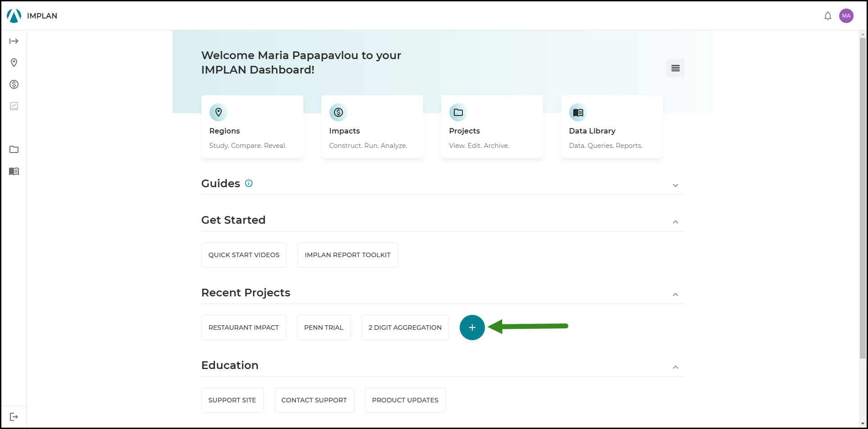Open the 2 Digit Aggregation project
This screenshot has width=868, height=429.
pos(405,328)
